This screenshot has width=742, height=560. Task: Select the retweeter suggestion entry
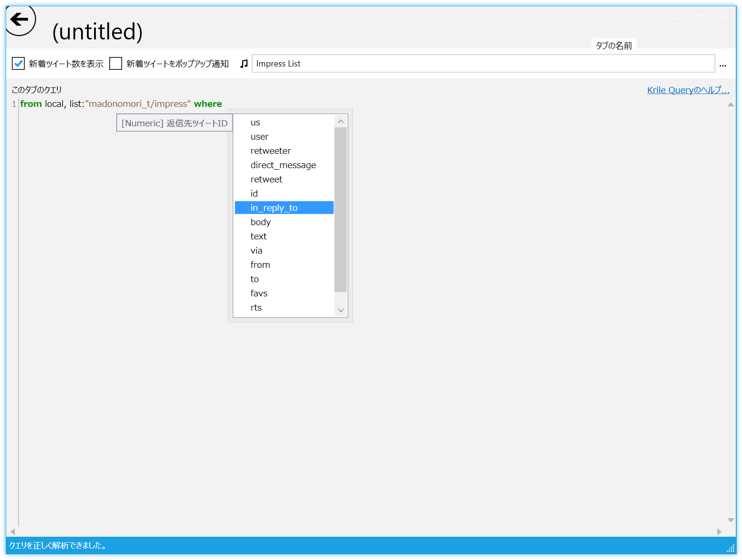(x=271, y=151)
